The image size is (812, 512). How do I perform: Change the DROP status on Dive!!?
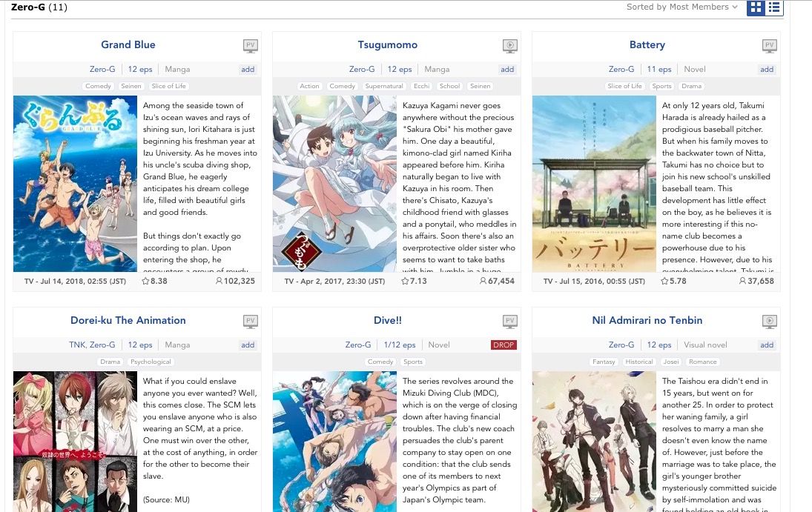click(x=504, y=345)
